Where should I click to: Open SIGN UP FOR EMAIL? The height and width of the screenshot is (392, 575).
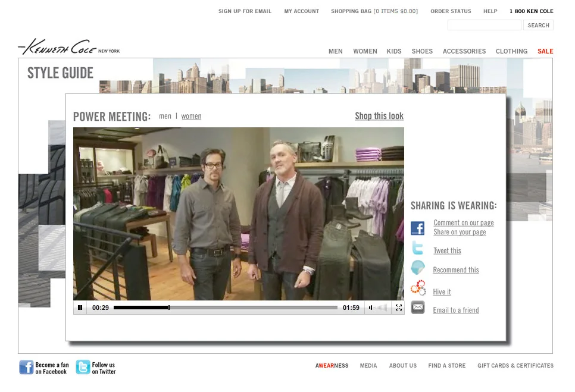pyautogui.click(x=245, y=11)
